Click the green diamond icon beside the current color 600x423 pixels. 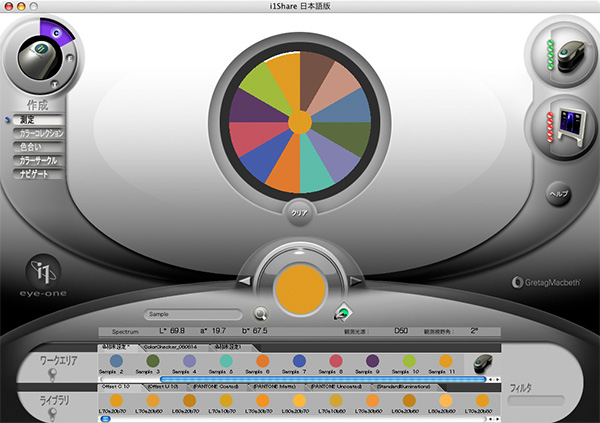click(343, 313)
